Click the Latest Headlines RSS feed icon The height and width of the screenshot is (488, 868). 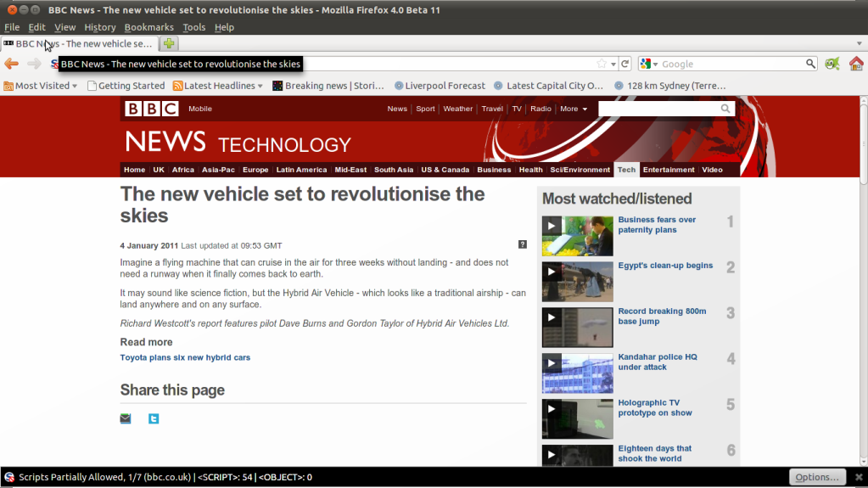tap(177, 86)
